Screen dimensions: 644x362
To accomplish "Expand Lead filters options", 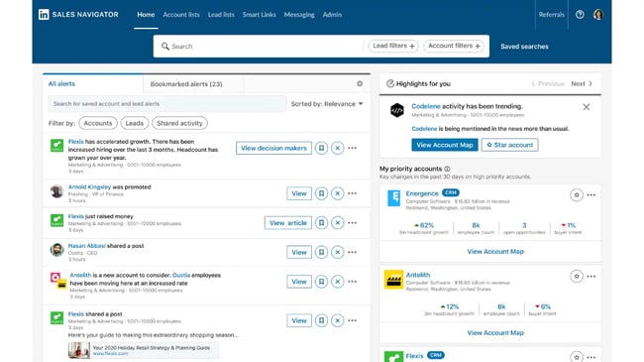I will tap(393, 46).
